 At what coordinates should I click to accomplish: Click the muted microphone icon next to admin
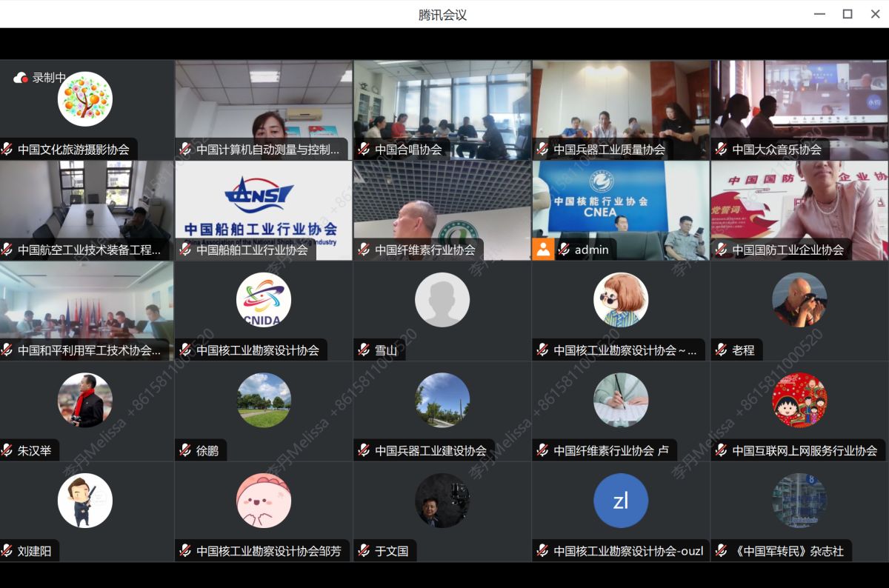[x=564, y=250]
